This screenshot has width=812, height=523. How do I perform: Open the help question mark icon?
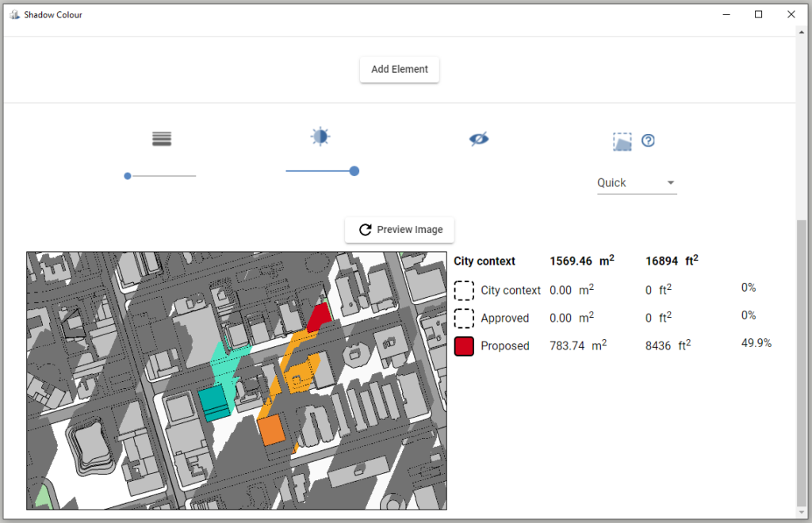point(648,140)
